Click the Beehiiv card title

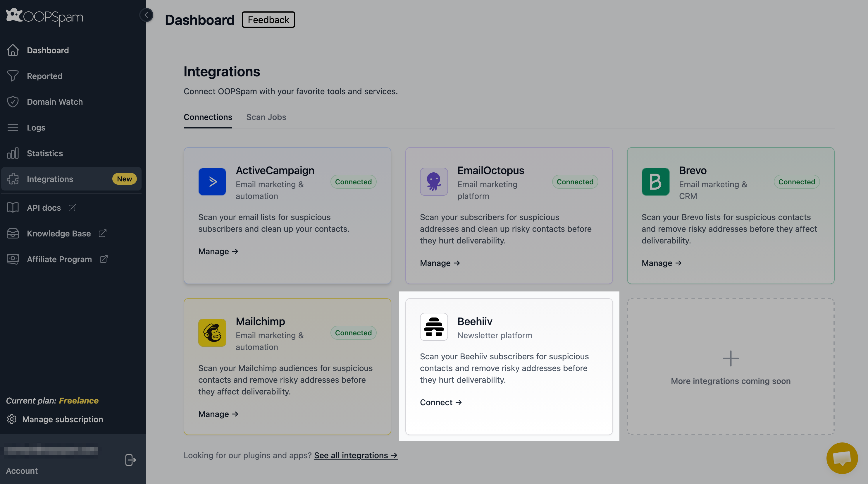(474, 321)
